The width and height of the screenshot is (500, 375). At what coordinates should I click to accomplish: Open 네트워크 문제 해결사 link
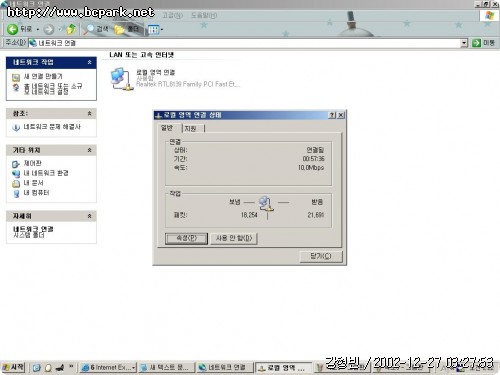coord(52,127)
